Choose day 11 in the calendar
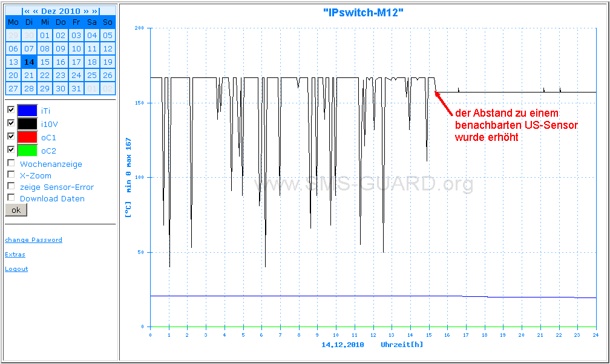The height and width of the screenshot is (364, 610). (92, 48)
